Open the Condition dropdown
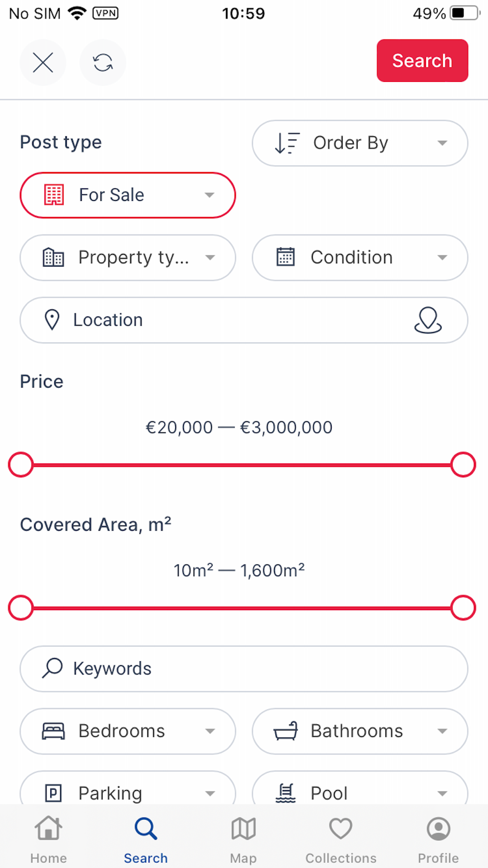 360,257
